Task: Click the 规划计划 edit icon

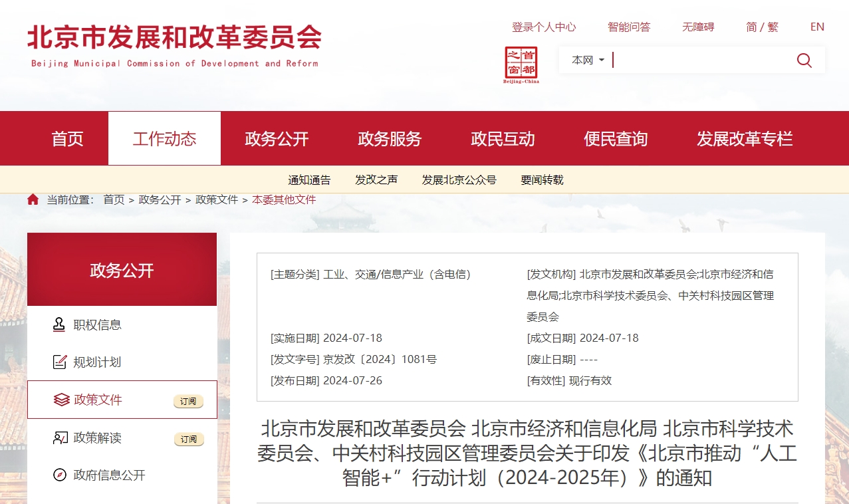Action: coord(60,362)
